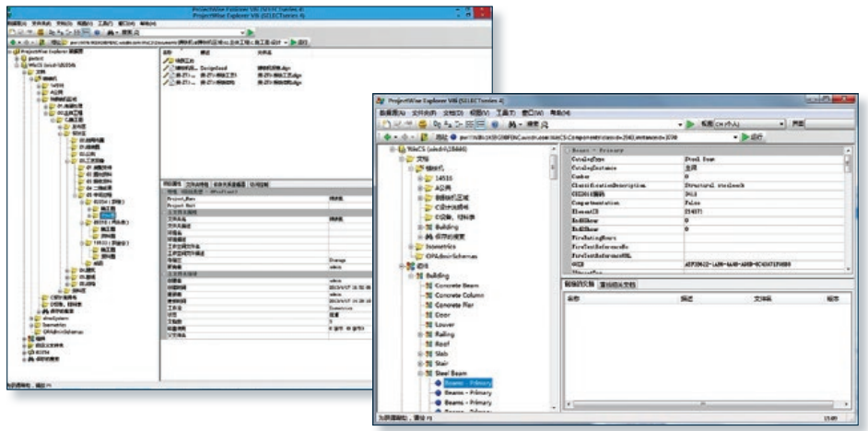Image resolution: width=868 pixels, height=431 pixels.
Task: Click green back arrow in back window address bar
Action: tap(13, 42)
